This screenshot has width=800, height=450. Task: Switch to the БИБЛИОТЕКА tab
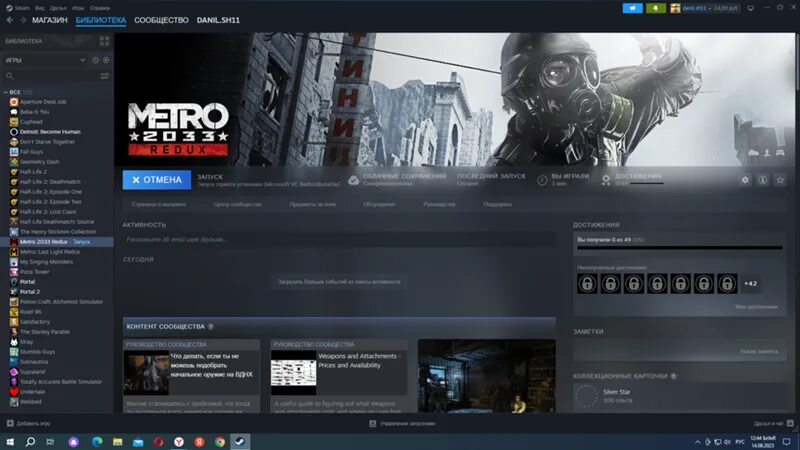click(101, 20)
